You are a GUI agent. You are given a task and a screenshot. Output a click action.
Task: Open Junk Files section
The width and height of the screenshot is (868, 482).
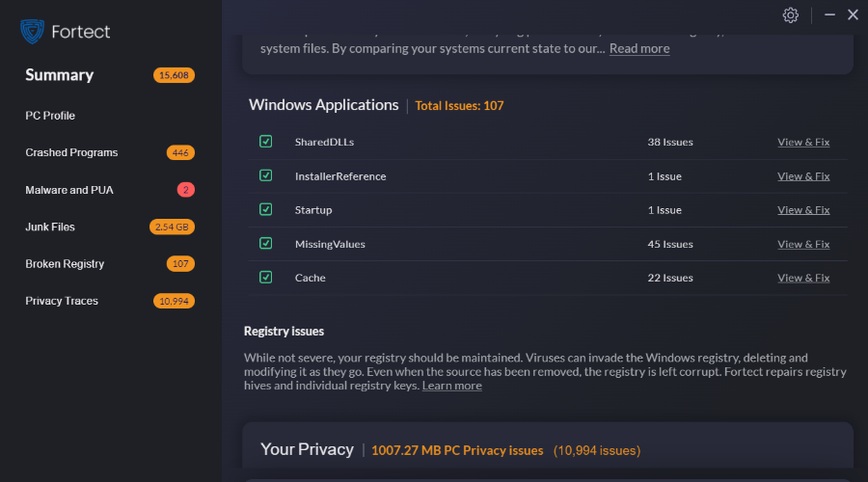pyautogui.click(x=50, y=227)
